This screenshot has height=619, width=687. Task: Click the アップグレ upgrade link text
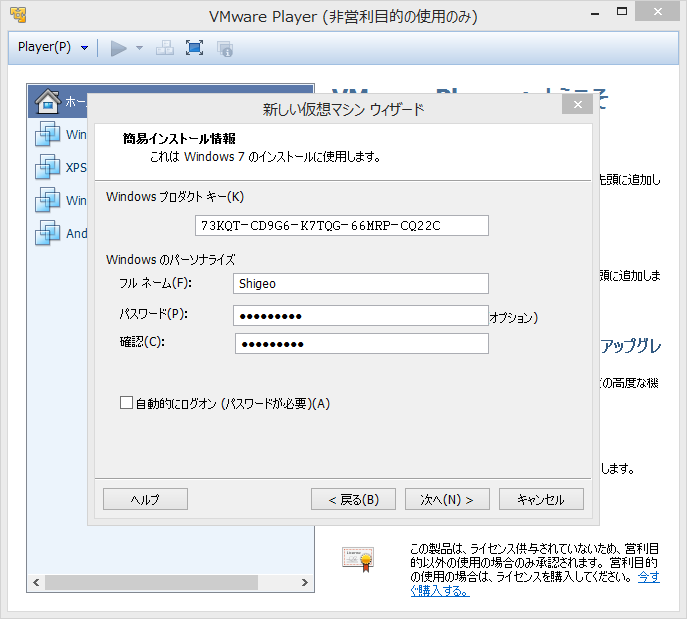coord(630,346)
